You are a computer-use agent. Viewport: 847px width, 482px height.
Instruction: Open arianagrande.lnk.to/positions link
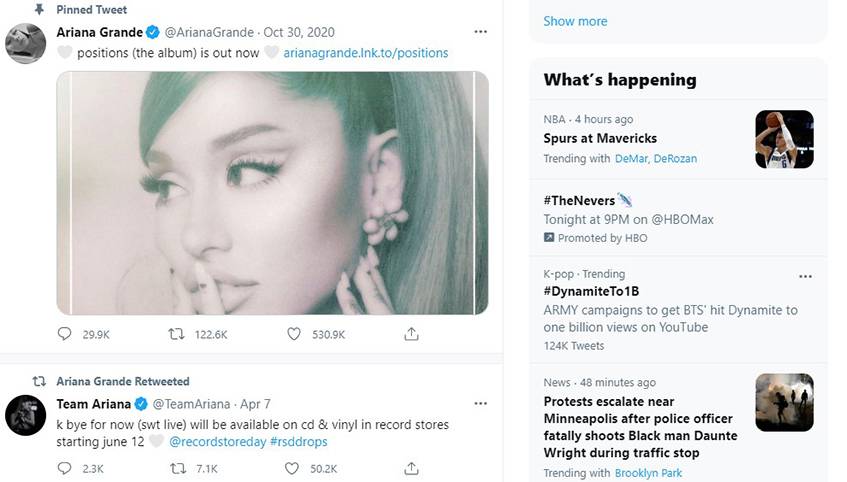pos(366,52)
